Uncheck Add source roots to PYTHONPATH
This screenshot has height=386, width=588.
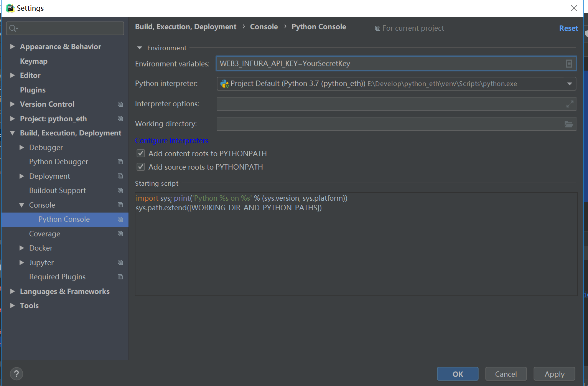pos(141,167)
